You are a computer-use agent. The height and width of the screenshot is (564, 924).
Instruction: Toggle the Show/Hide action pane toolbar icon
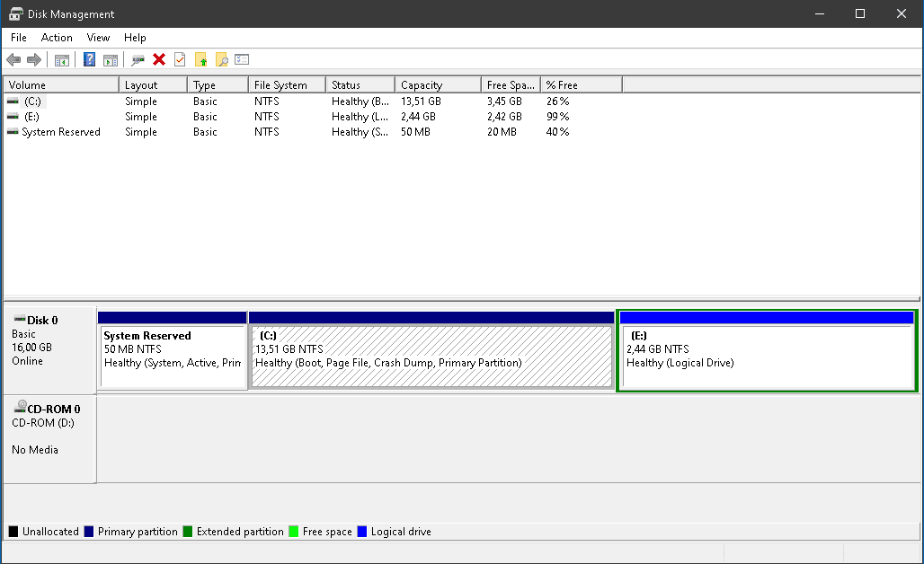pyautogui.click(x=109, y=59)
